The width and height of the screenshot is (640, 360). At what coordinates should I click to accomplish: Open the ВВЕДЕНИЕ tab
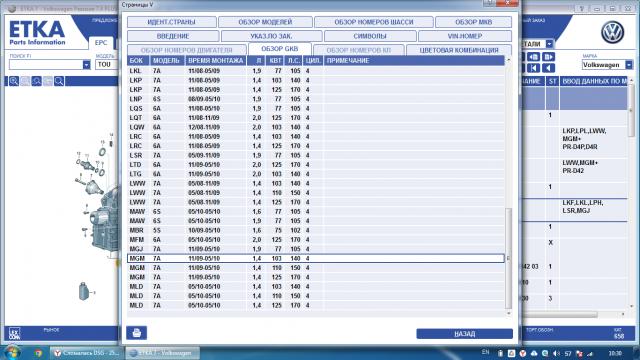[173, 36]
